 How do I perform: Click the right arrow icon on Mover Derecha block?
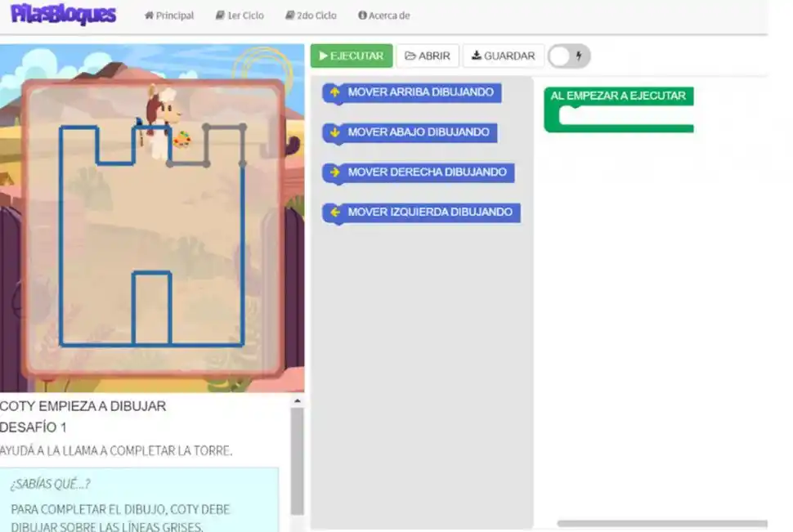click(x=334, y=172)
